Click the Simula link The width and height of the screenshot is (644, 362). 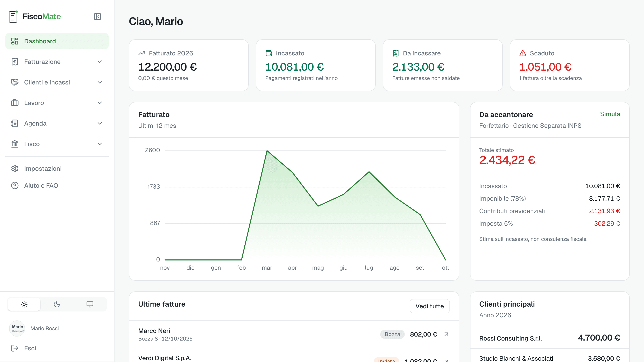[x=610, y=114]
